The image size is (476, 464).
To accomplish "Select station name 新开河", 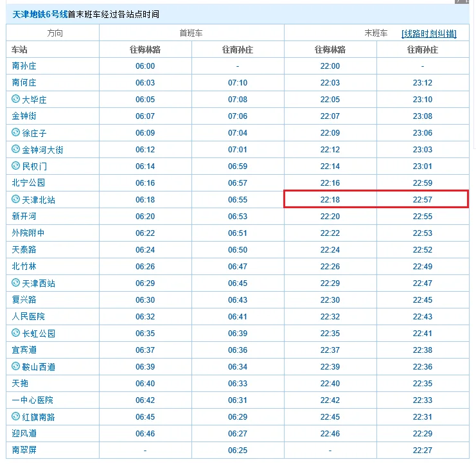I will pos(24,216).
